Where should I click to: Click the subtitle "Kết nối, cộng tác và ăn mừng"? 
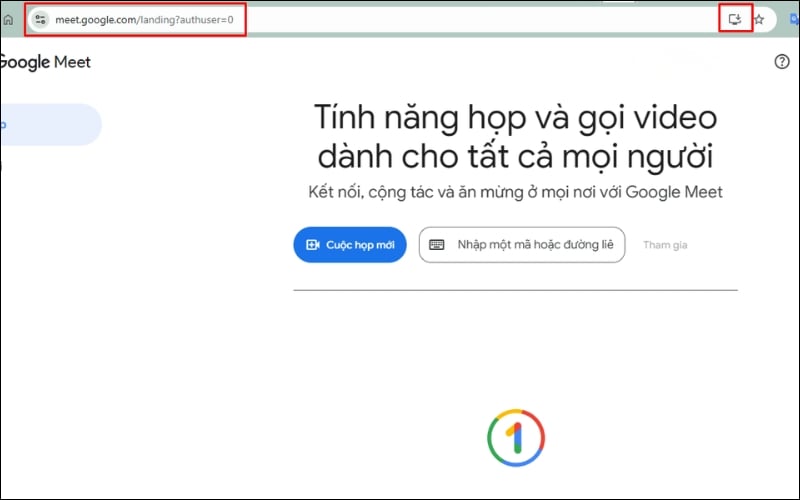416,192
